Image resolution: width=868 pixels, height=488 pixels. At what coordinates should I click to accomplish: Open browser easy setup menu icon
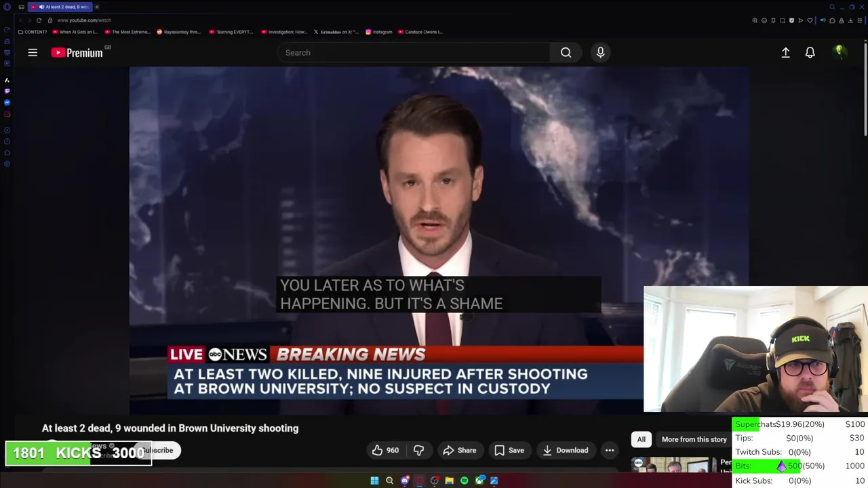point(860,20)
